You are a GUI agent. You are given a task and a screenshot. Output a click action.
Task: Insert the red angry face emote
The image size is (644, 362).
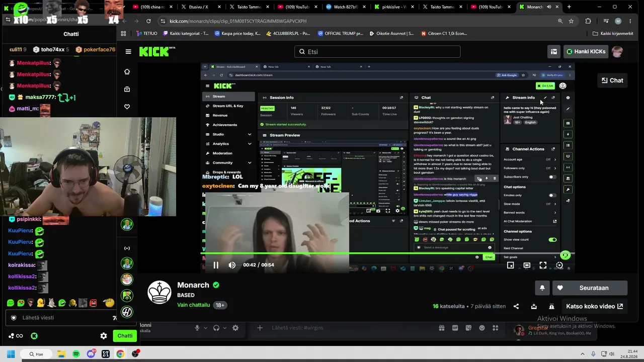click(93, 303)
